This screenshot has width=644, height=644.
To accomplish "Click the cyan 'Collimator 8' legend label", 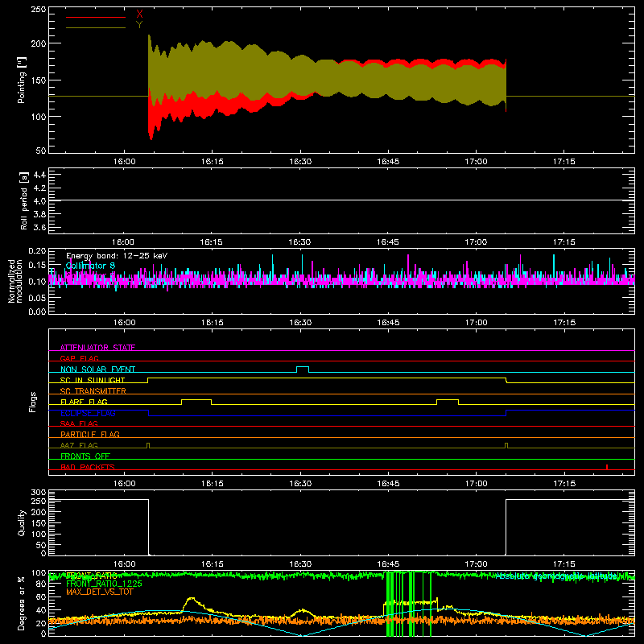I will point(90,266).
